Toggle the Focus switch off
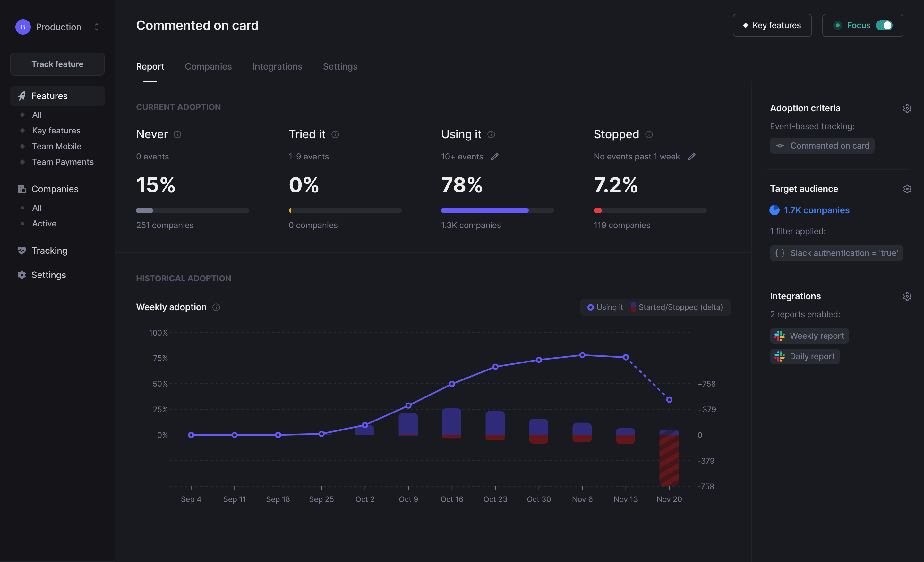This screenshot has height=562, width=924. point(884,25)
